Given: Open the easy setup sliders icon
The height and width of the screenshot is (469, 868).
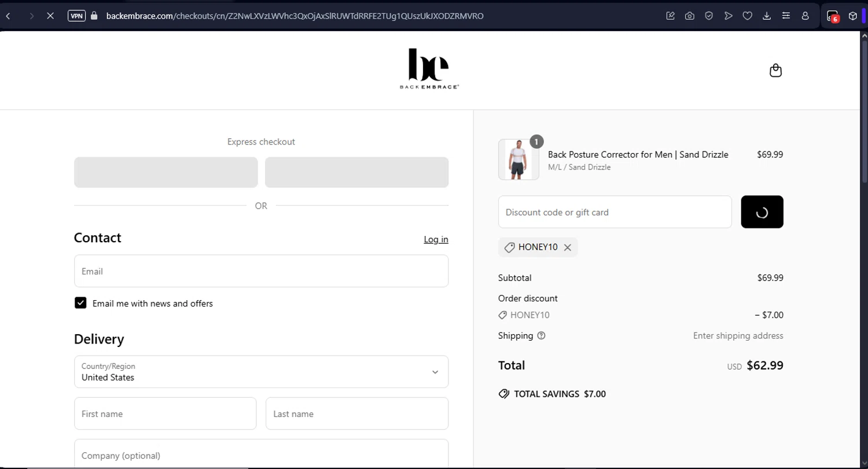Looking at the screenshot, I should (786, 16).
